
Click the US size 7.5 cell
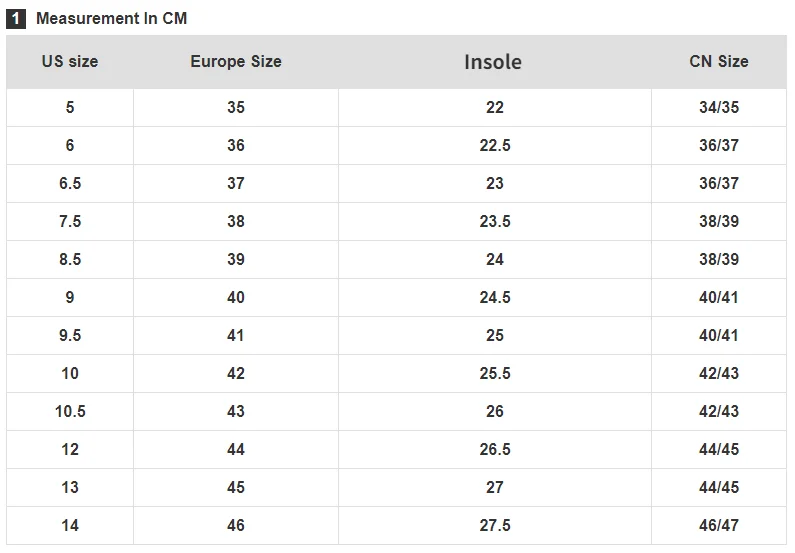[70, 221]
